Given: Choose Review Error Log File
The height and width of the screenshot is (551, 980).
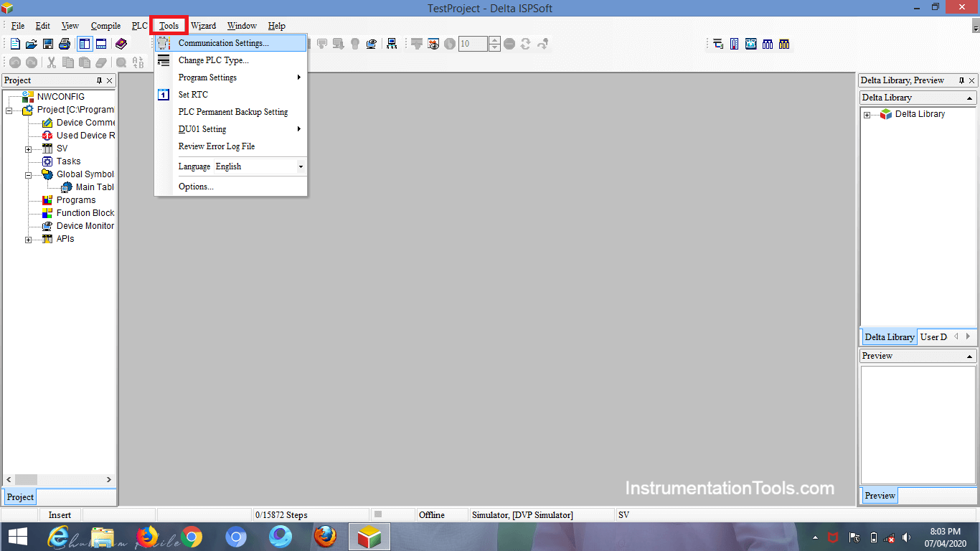Looking at the screenshot, I should [231, 146].
